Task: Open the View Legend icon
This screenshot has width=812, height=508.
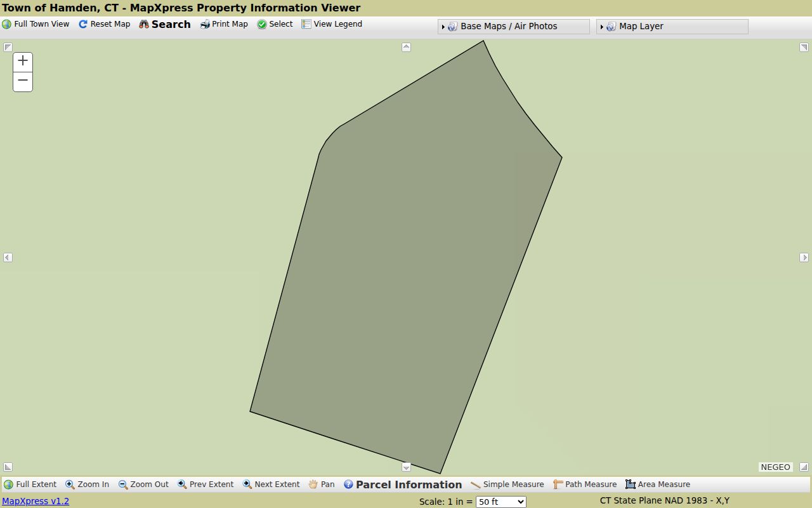Action: click(x=306, y=24)
